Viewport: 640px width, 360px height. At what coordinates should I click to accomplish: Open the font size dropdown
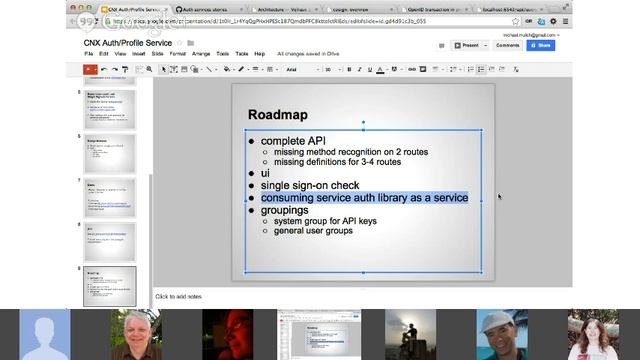point(333,70)
